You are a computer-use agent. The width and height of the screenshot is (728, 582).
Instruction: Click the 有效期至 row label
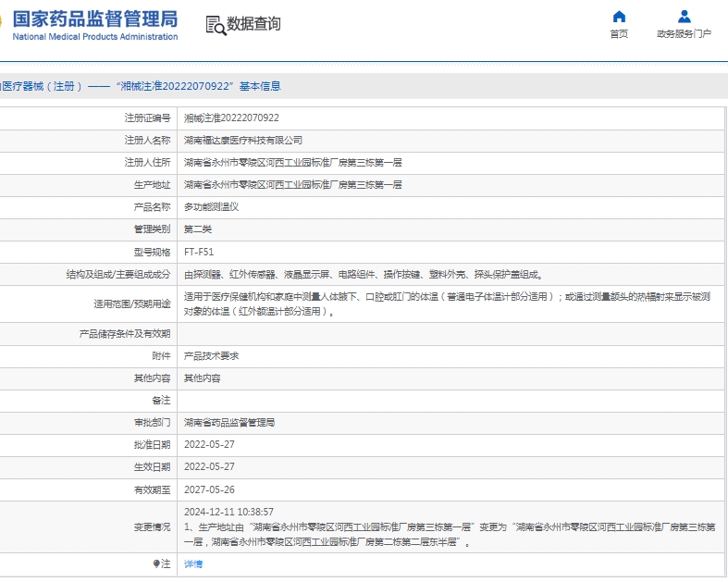(153, 489)
